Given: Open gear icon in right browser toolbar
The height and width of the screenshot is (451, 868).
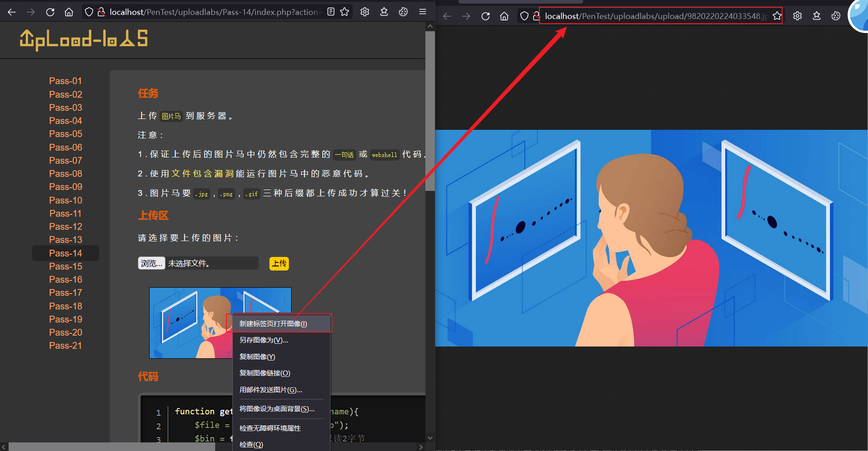Looking at the screenshot, I should point(797,16).
